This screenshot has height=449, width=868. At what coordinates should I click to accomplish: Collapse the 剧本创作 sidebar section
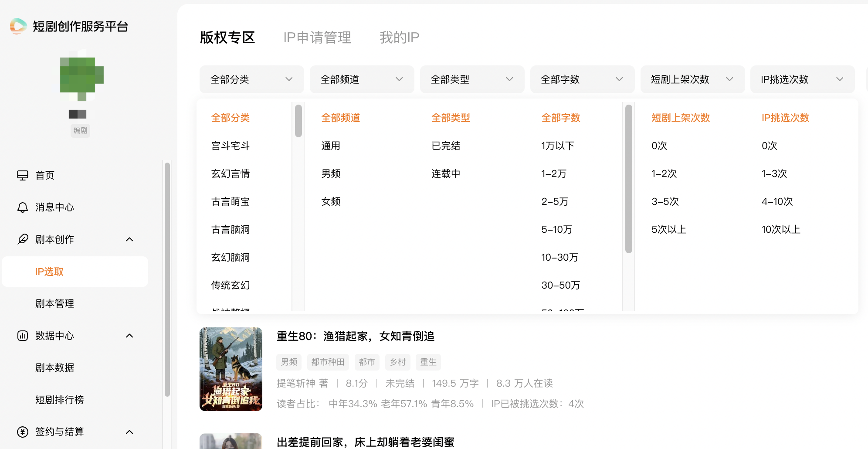[x=129, y=239]
